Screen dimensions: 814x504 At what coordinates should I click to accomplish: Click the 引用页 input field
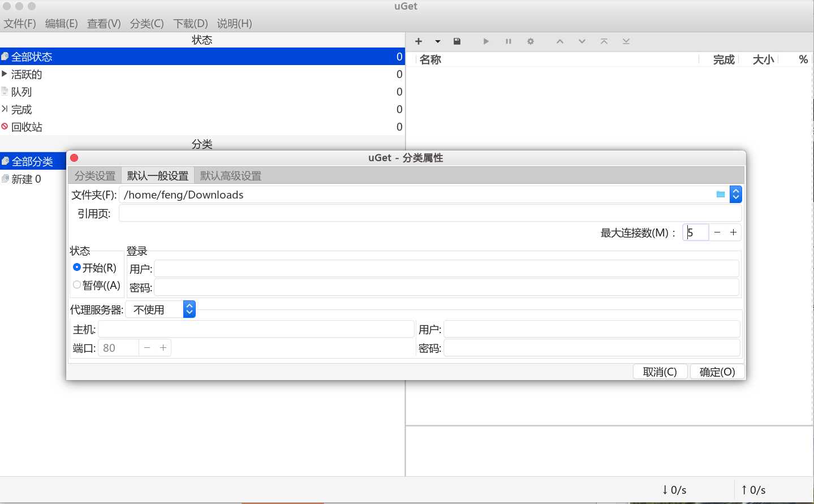430,213
